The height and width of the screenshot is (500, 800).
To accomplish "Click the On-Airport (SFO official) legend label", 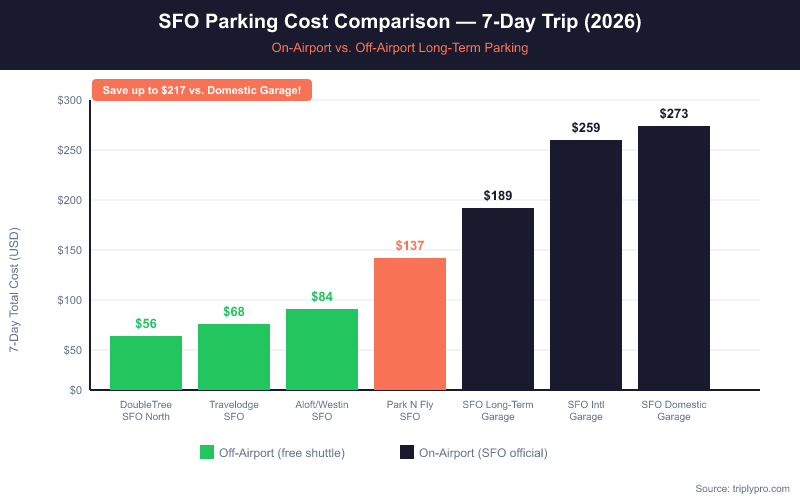I will point(483,453).
